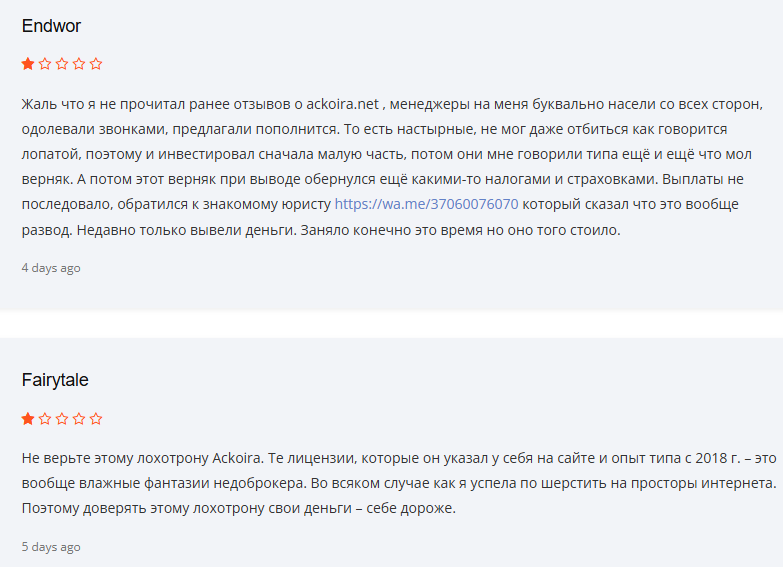The height and width of the screenshot is (567, 783).
Task: Click the "4 days ago" timestamp
Action: pos(51,268)
